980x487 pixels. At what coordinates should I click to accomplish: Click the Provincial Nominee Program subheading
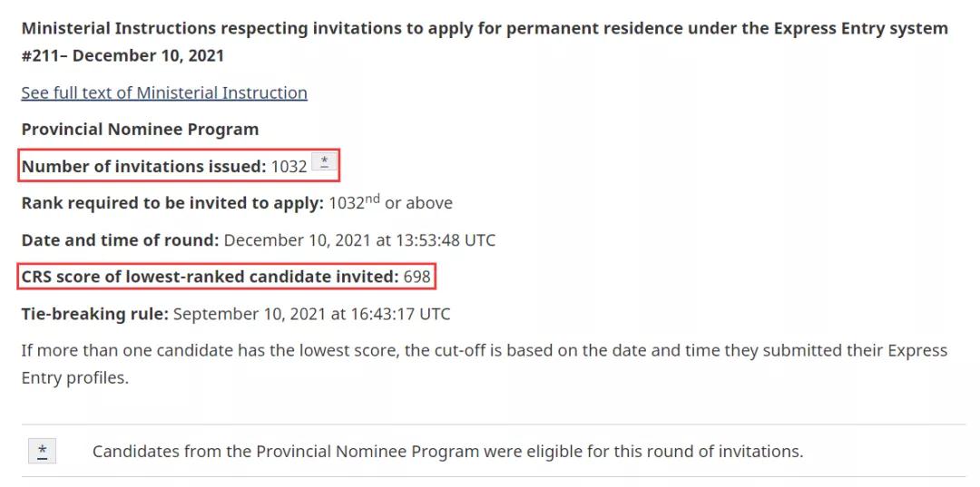pos(140,130)
